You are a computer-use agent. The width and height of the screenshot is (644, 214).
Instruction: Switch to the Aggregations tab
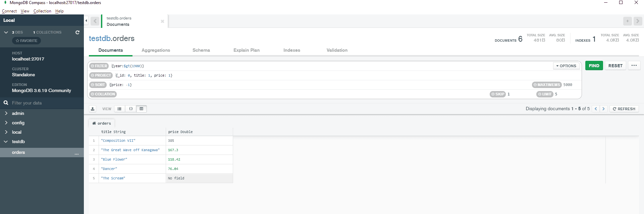156,50
